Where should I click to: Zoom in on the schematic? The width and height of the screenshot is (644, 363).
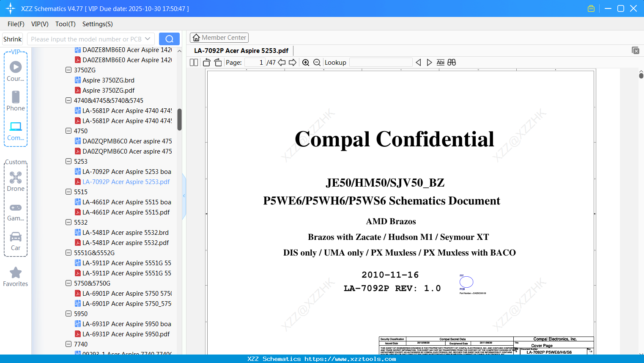(306, 63)
